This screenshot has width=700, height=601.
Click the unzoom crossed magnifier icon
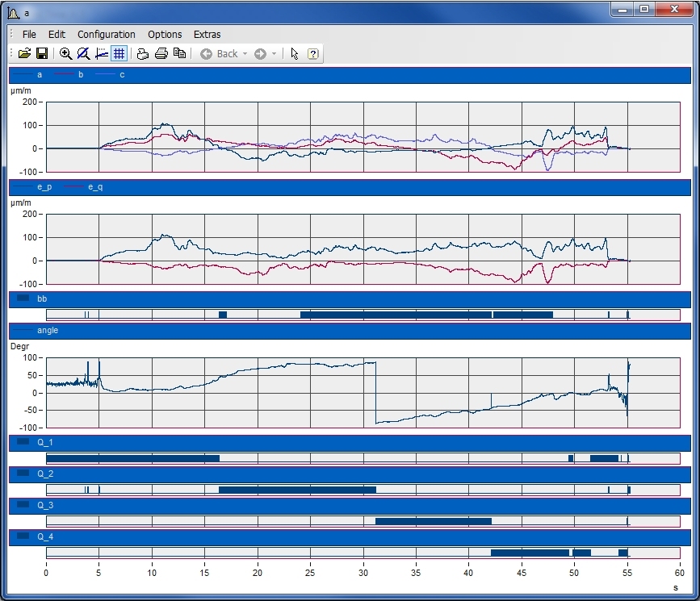tap(83, 54)
